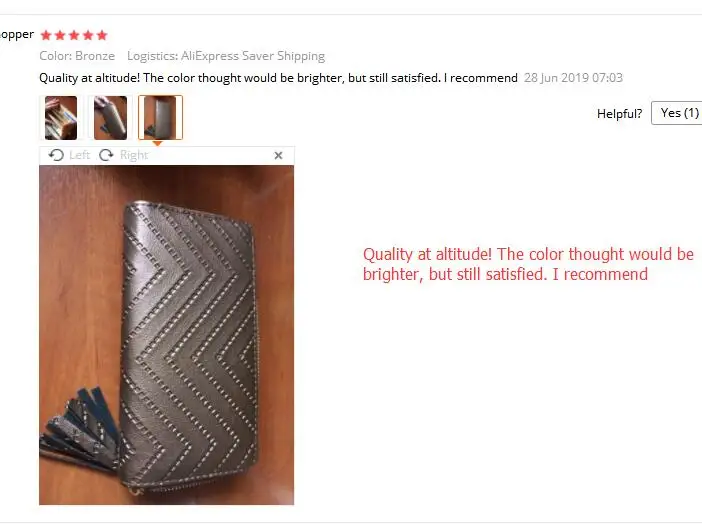Click the enlarged bronze wallet photo

(x=167, y=335)
